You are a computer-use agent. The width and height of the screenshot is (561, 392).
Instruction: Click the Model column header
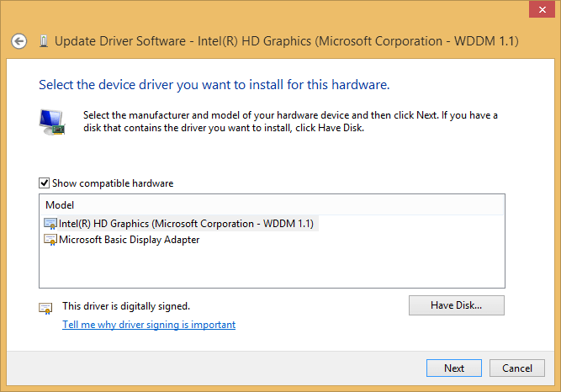[60, 204]
